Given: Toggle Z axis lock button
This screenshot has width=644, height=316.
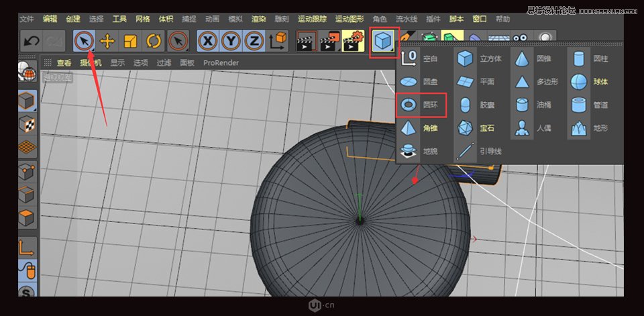Looking at the screenshot, I should (x=254, y=42).
